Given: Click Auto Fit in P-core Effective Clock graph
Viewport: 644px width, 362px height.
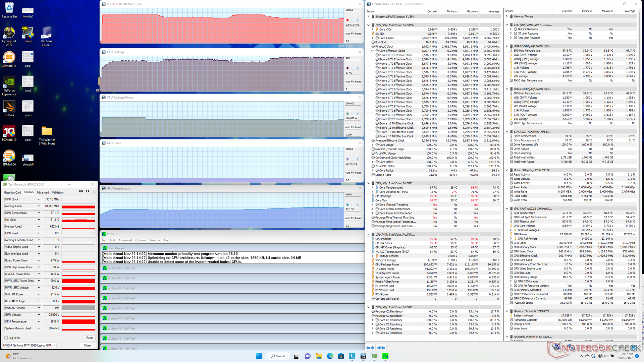Looking at the screenshot, I should click(x=349, y=34).
